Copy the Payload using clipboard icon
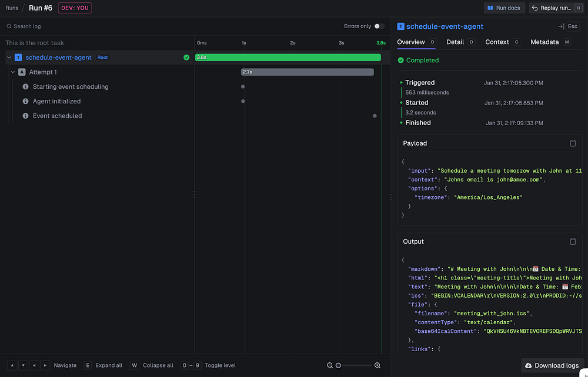 tap(573, 143)
